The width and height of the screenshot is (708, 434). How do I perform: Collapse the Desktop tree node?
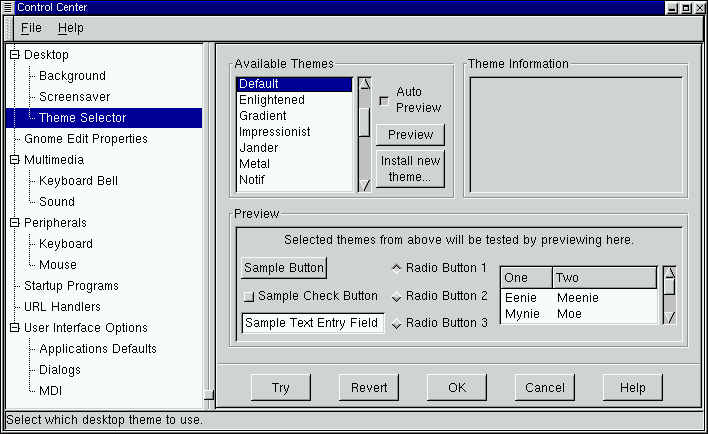(x=14, y=55)
